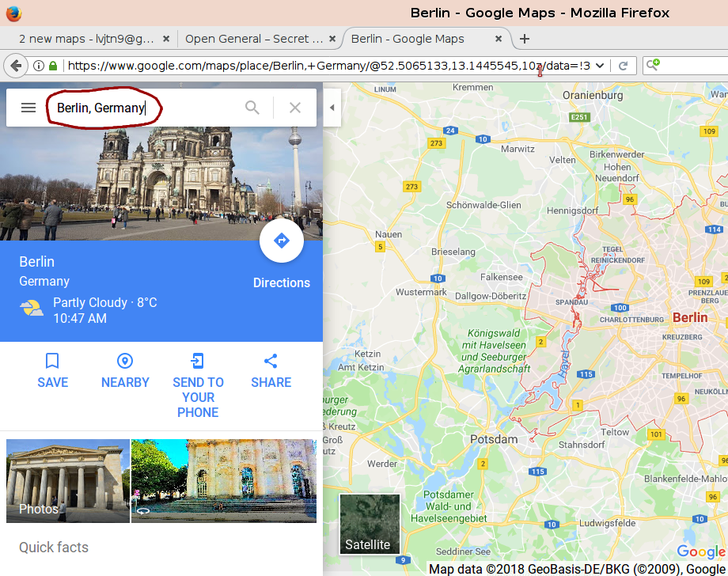Click the Kremmen label on the map
Image resolution: width=728 pixels, height=576 pixels.
[x=472, y=87]
